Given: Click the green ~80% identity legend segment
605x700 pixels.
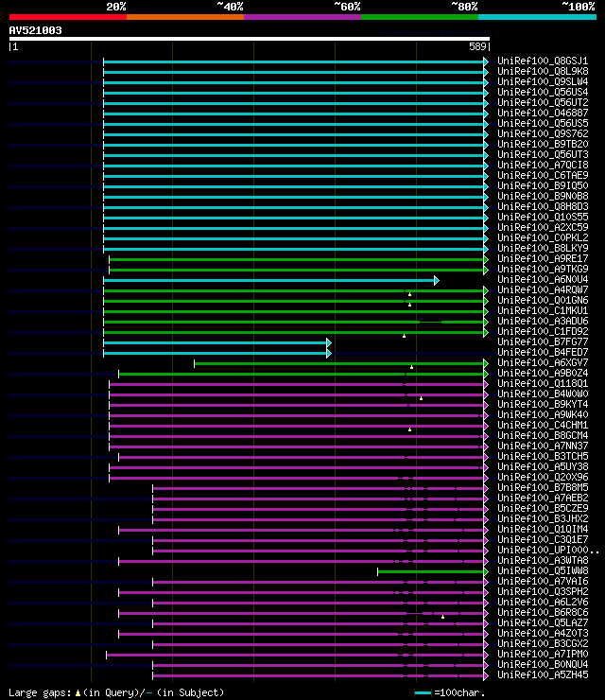Looking at the screenshot, I should 420,17.
